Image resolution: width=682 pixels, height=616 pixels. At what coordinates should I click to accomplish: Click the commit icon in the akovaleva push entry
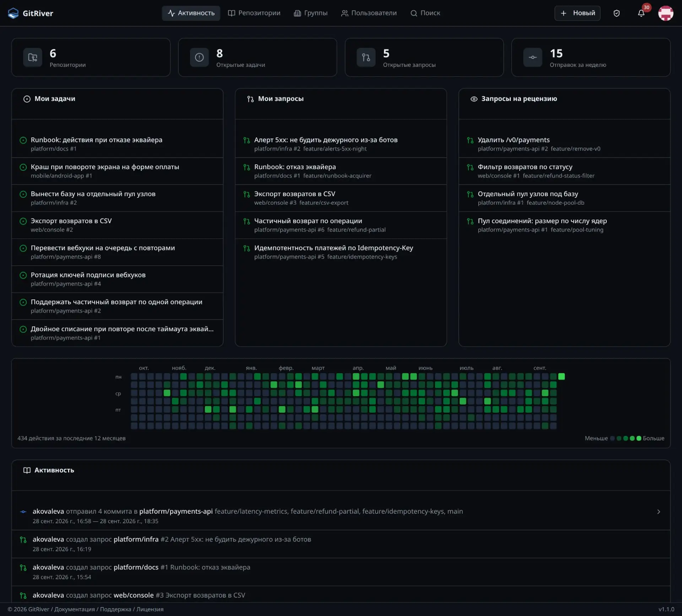point(23,512)
